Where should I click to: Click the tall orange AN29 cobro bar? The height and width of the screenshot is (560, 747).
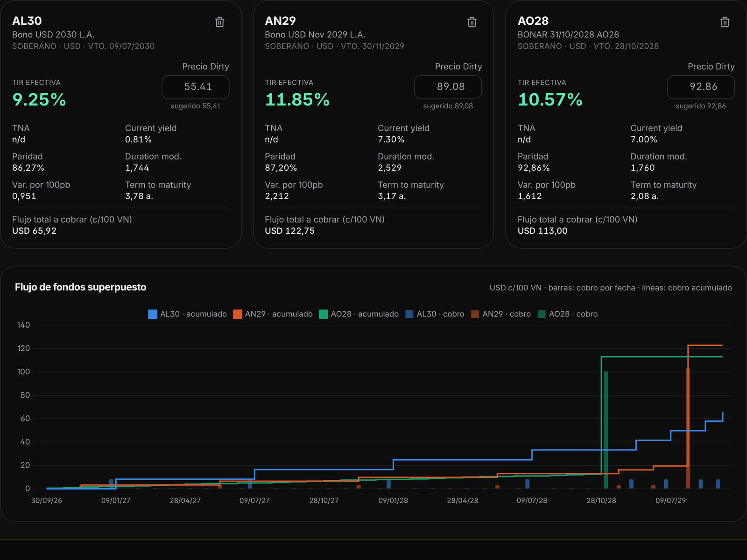[688, 428]
